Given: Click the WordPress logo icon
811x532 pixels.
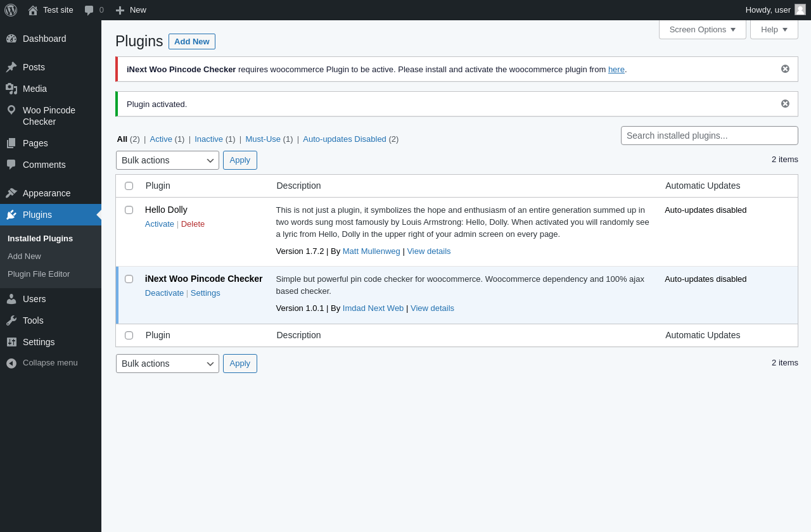Looking at the screenshot, I should coord(11,10).
